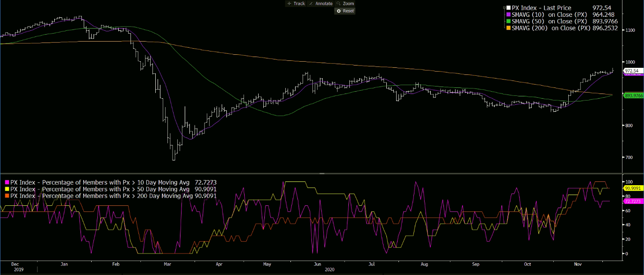Click magenta 10 Day Moving Avg swatch

[7, 182]
